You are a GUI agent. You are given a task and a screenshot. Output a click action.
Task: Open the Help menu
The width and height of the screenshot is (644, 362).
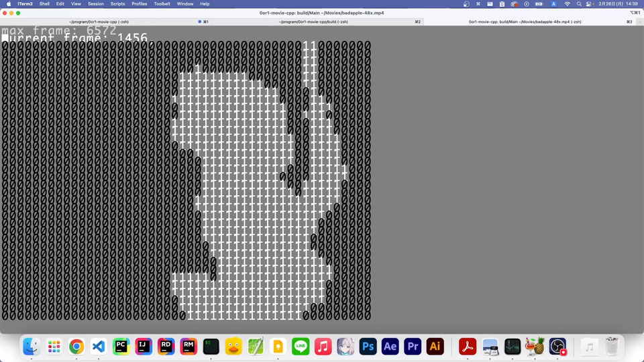205,4
